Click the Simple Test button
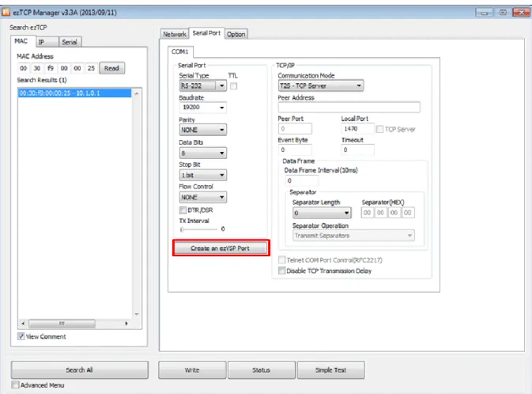 tap(330, 370)
